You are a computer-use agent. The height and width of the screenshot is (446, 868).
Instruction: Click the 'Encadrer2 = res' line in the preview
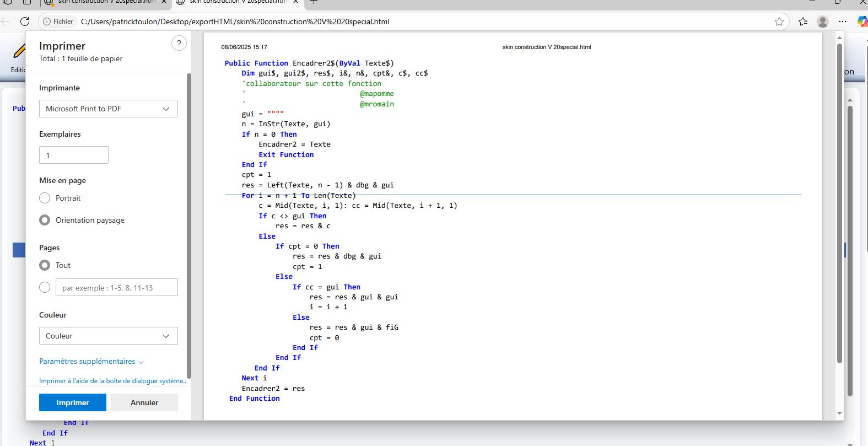click(273, 389)
